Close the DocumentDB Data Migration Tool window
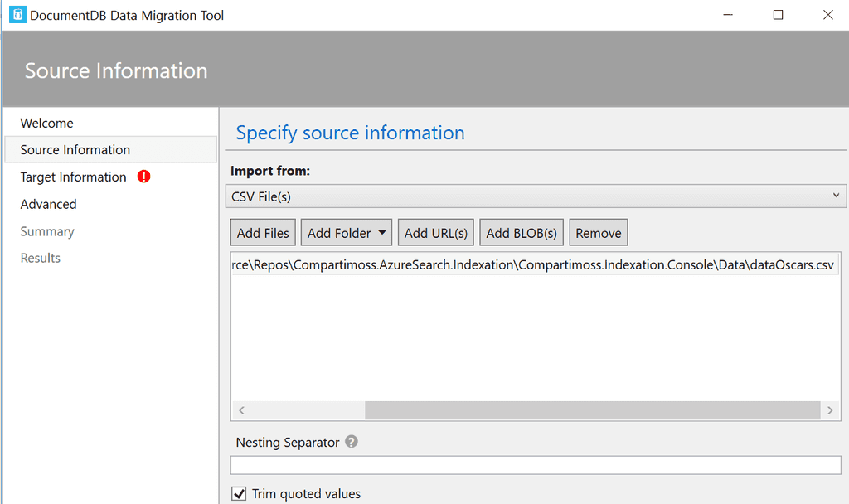The width and height of the screenshot is (849, 504). 828,15
